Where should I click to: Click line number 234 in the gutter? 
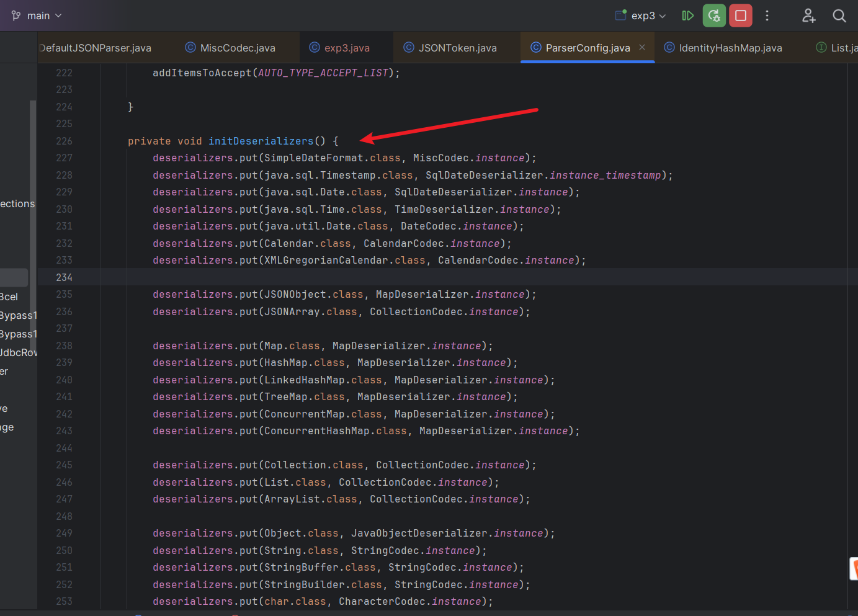pyautogui.click(x=64, y=278)
